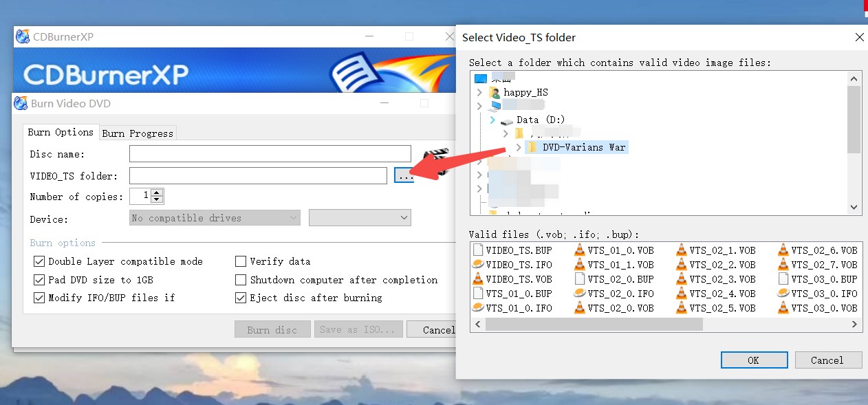Select the VTS_03_0.BUP file icon
This screenshot has width=868, height=405.
click(x=783, y=279)
